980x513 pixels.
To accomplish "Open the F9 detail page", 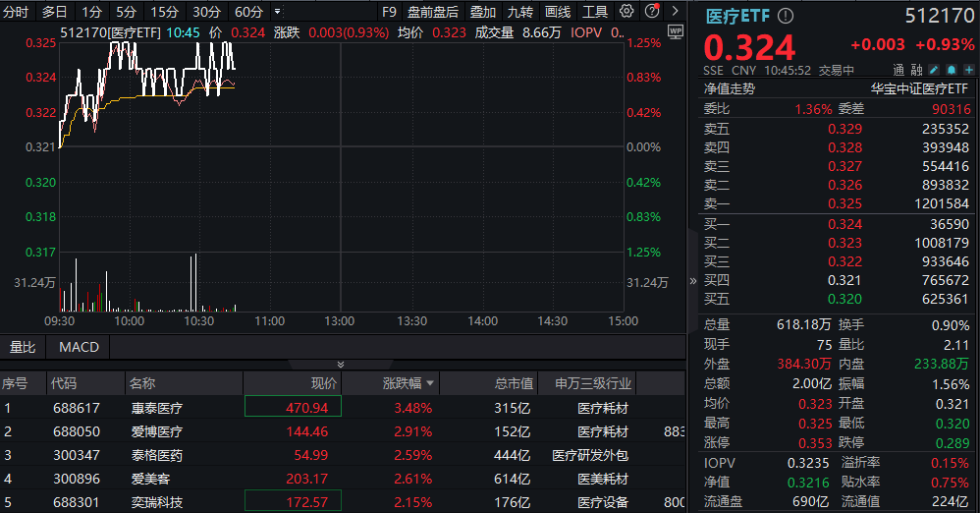I will tap(389, 12).
